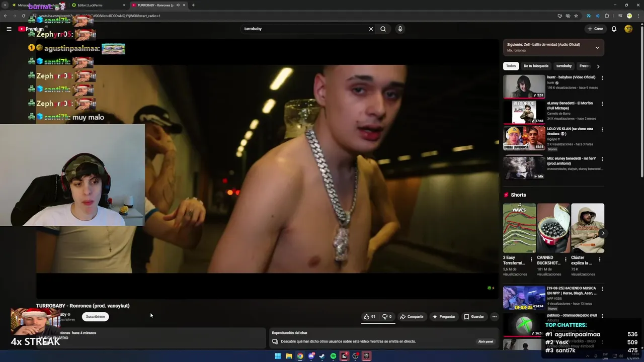Click Abrir panel for chat replay

(486, 341)
